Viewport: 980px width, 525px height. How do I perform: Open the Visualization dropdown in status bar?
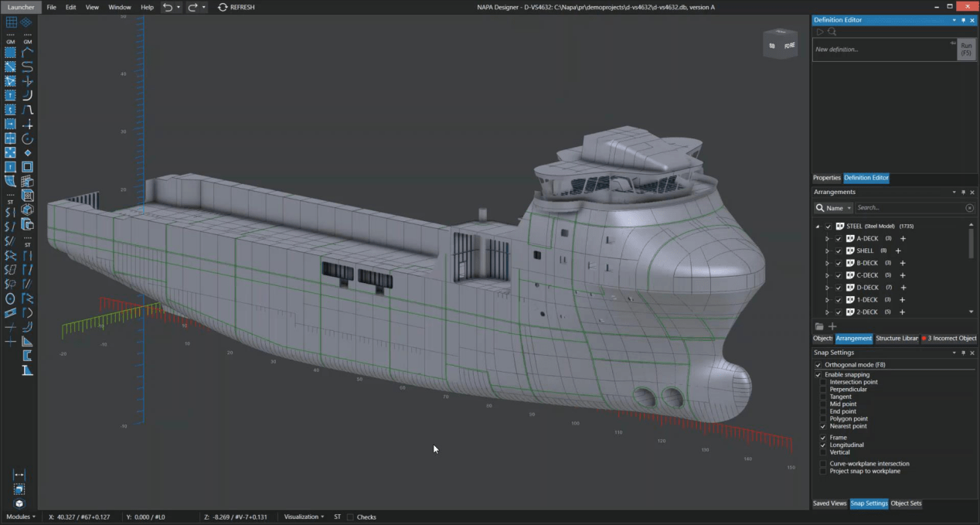304,516
